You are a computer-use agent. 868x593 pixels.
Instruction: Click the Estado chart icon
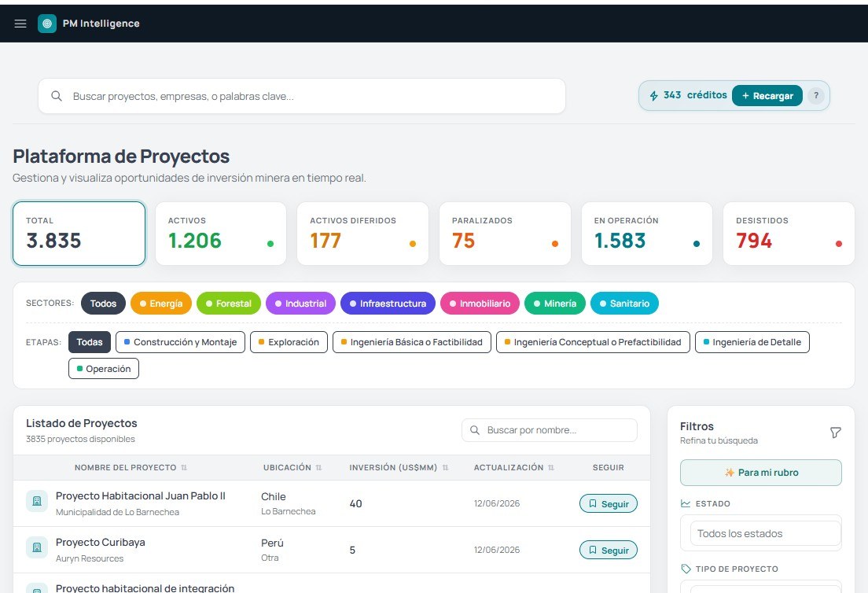[x=686, y=503]
